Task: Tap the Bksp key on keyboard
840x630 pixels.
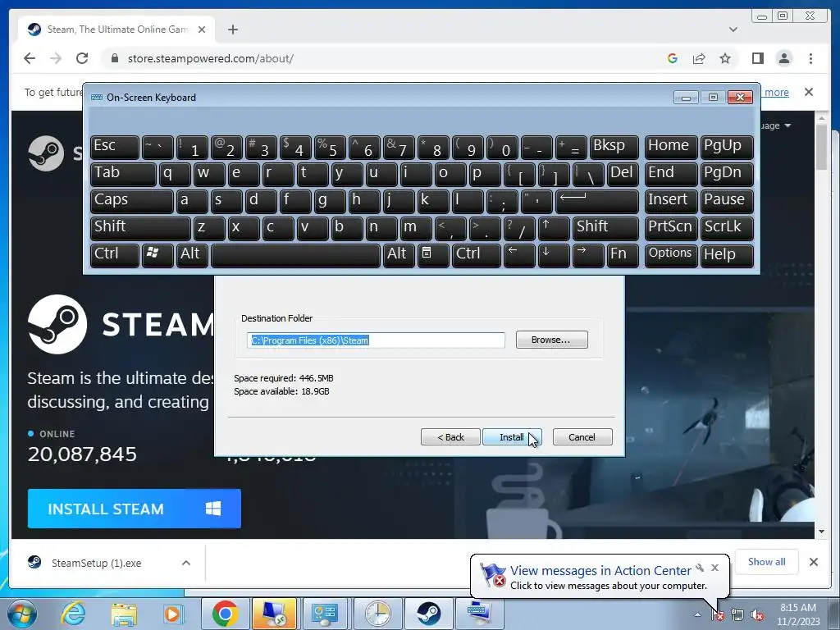Action: pyautogui.click(x=614, y=148)
